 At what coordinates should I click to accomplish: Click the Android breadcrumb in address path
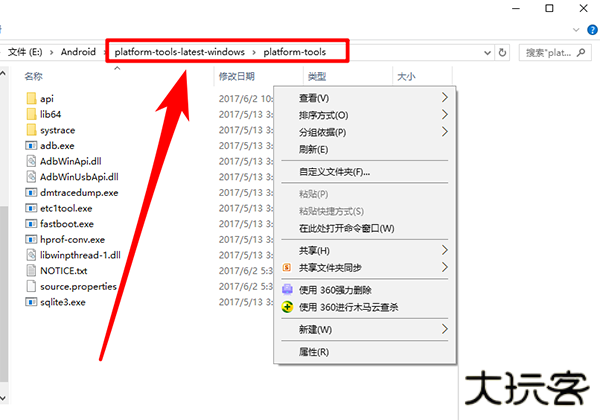(79, 51)
